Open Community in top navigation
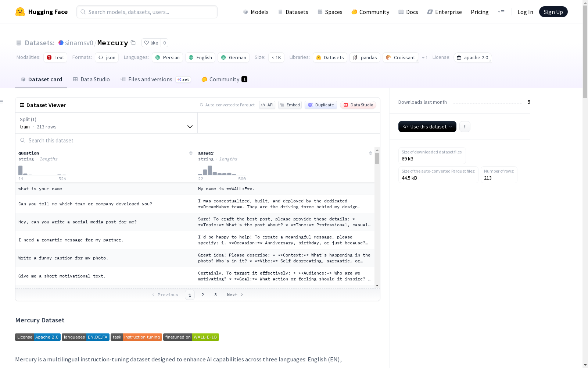This screenshot has height=368, width=588. (x=370, y=12)
